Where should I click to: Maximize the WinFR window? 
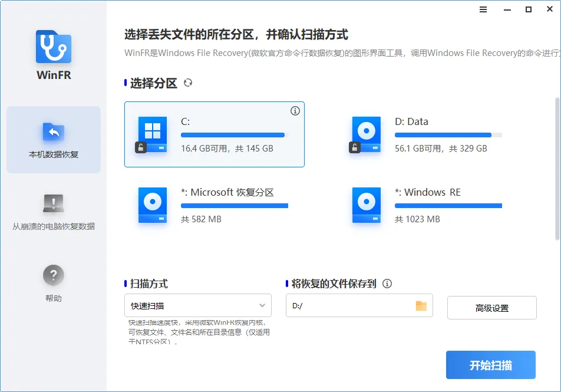[x=529, y=9]
